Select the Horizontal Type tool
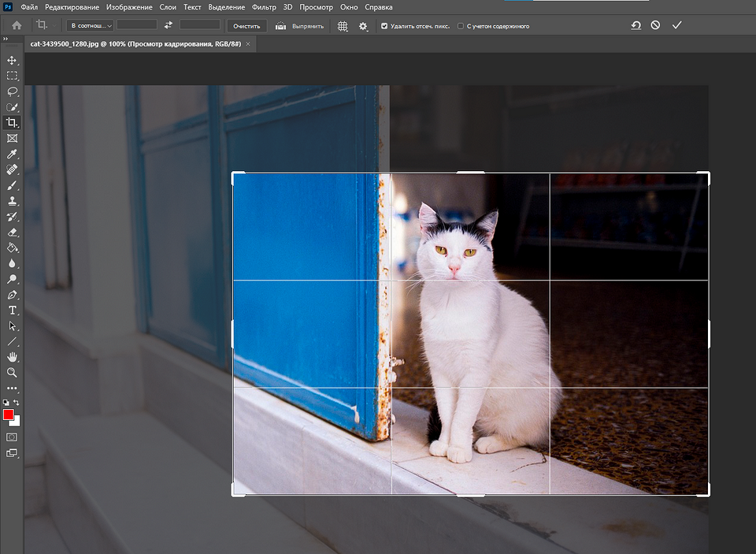756x554 pixels. [12, 310]
